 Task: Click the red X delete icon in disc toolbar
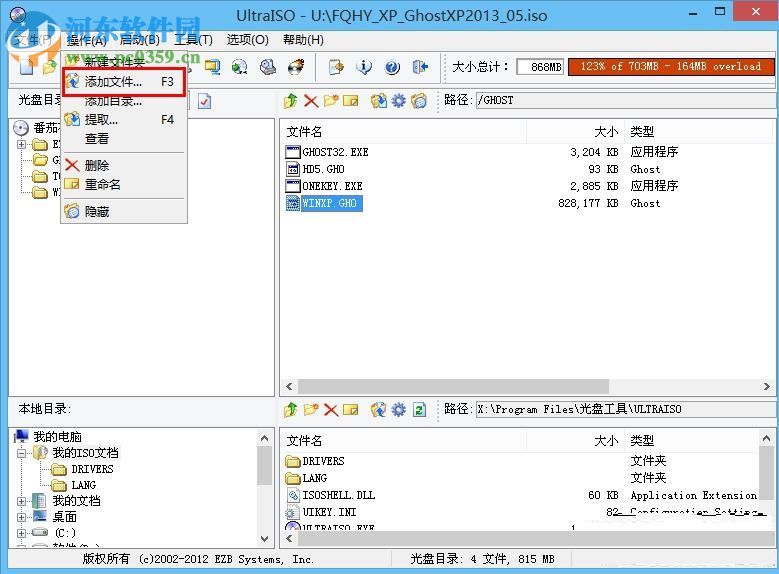(311, 101)
